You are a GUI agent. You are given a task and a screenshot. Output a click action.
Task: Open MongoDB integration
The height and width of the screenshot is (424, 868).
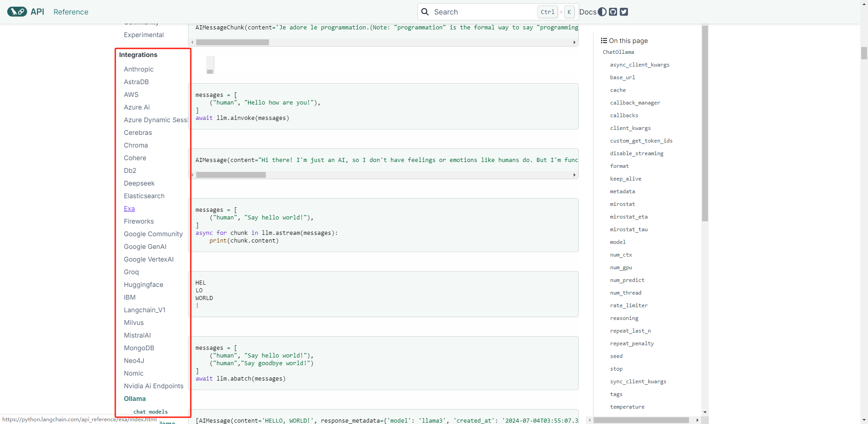pyautogui.click(x=139, y=348)
